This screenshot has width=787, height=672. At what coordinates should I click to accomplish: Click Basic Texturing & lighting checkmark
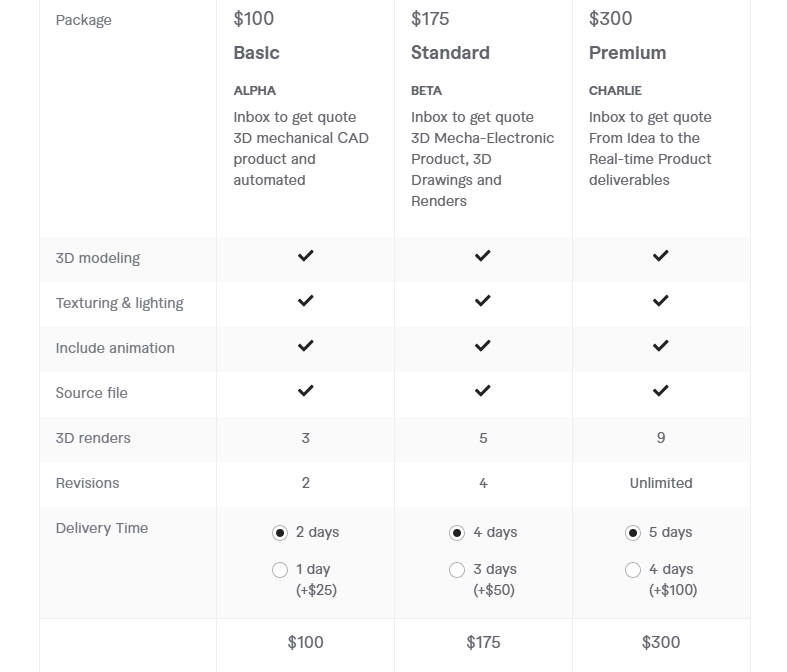(306, 301)
